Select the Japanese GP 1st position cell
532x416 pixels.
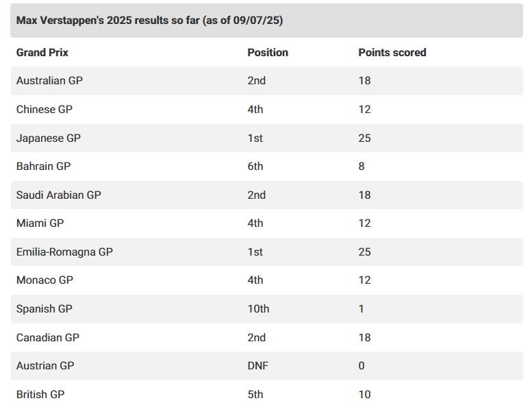tap(255, 138)
